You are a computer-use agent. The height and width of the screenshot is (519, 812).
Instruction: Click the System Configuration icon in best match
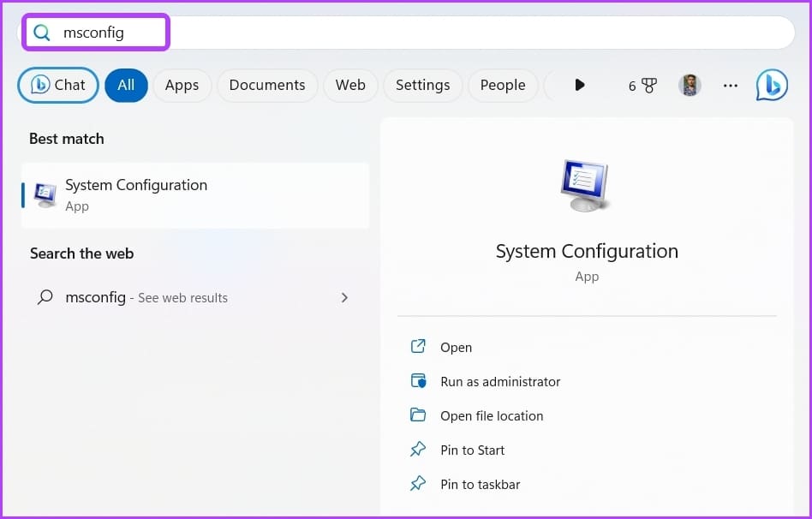(x=45, y=195)
